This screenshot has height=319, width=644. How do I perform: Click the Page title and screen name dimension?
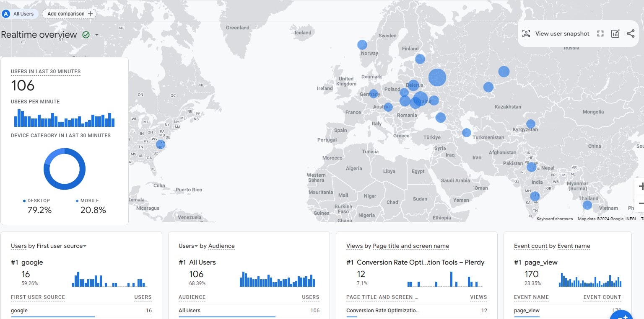click(411, 246)
